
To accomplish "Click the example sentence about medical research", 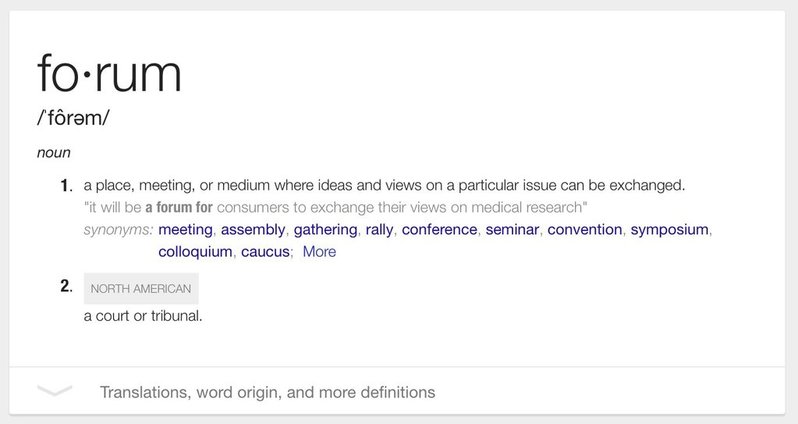I will (x=336, y=208).
